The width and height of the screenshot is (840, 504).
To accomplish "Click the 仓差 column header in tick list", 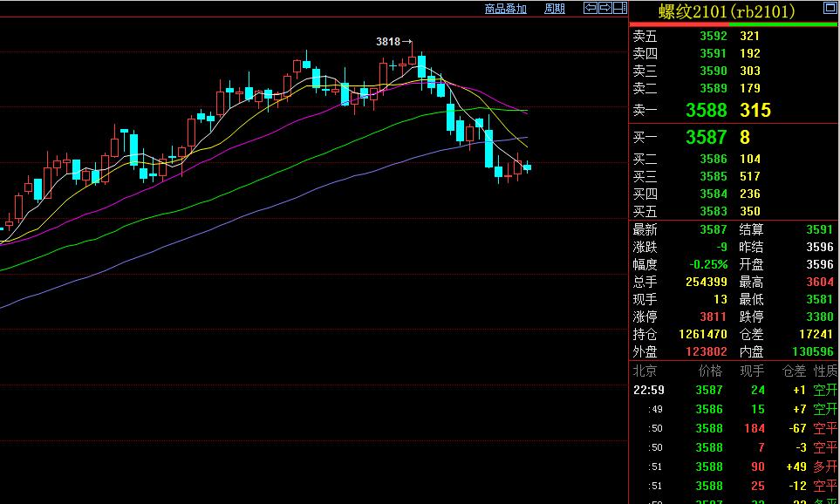I will [x=794, y=371].
